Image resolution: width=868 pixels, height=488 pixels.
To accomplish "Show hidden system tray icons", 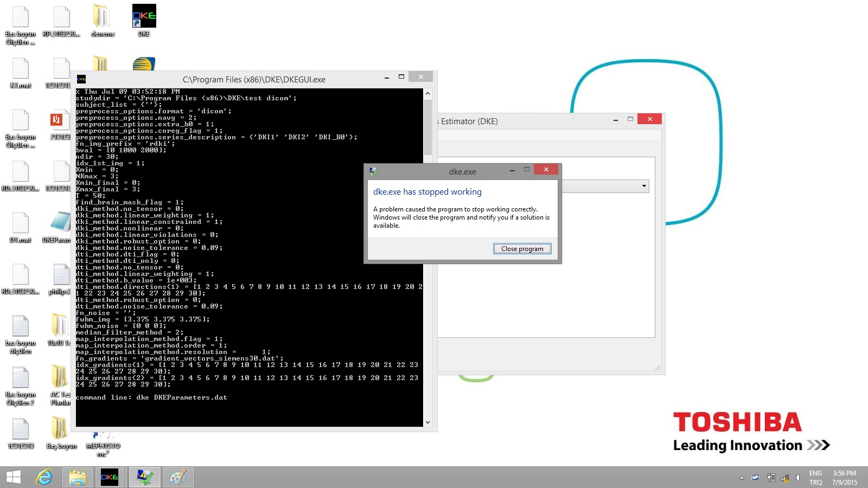I will click(x=742, y=478).
